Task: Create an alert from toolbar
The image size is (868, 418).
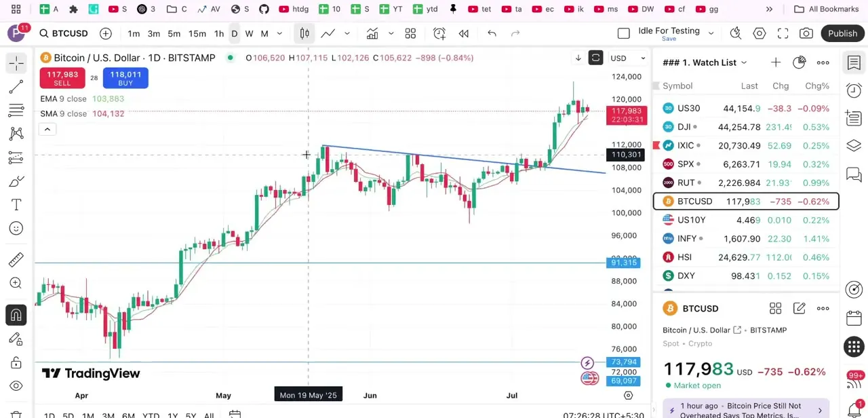Action: click(439, 33)
